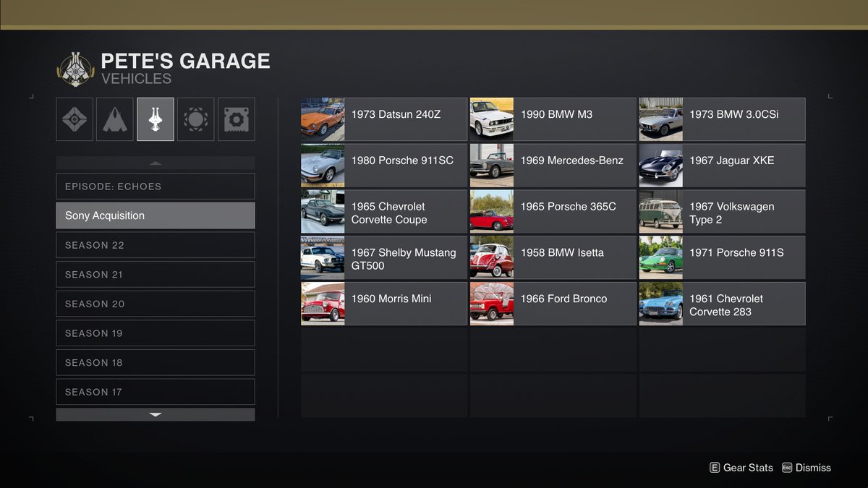
Task: Click the Pete's Garage crest emblem
Action: (75, 69)
